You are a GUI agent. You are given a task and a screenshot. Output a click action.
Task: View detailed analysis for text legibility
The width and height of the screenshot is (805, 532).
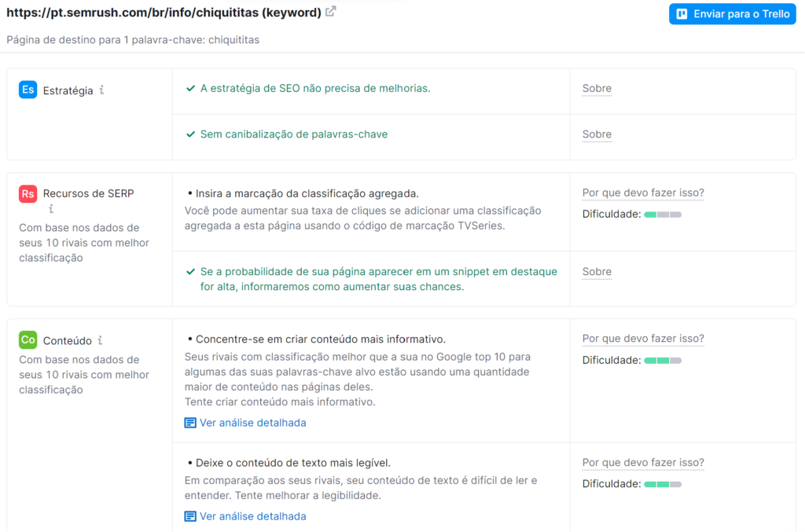click(x=252, y=516)
